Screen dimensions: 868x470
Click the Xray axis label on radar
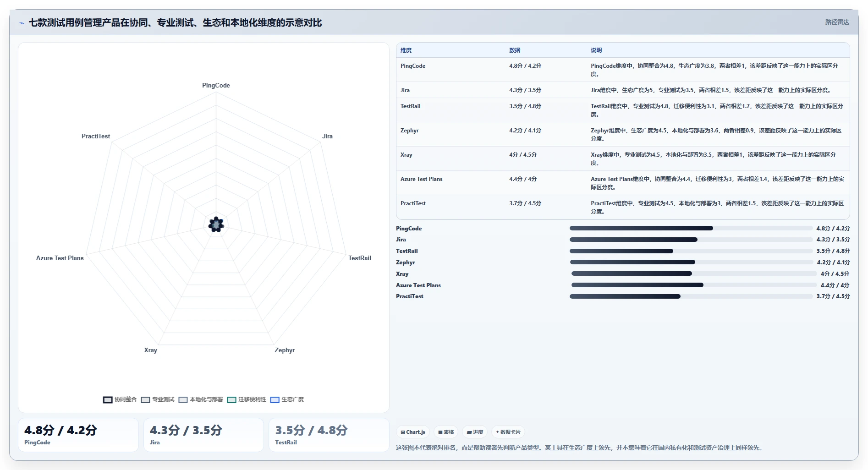[151, 350]
